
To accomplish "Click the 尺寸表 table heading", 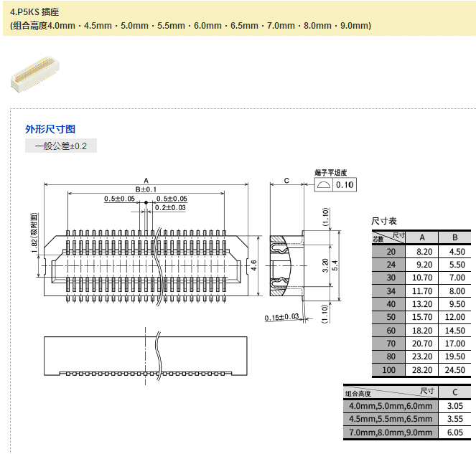I will point(383,221).
